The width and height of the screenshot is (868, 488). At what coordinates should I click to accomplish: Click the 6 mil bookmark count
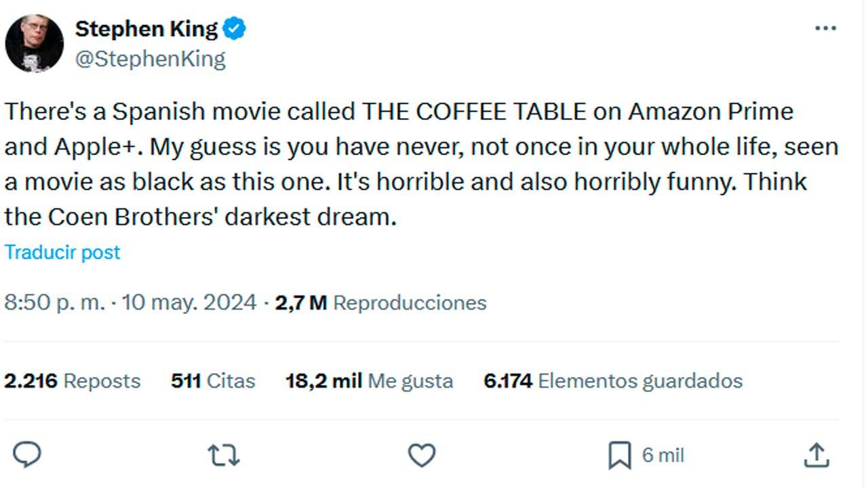click(663, 455)
